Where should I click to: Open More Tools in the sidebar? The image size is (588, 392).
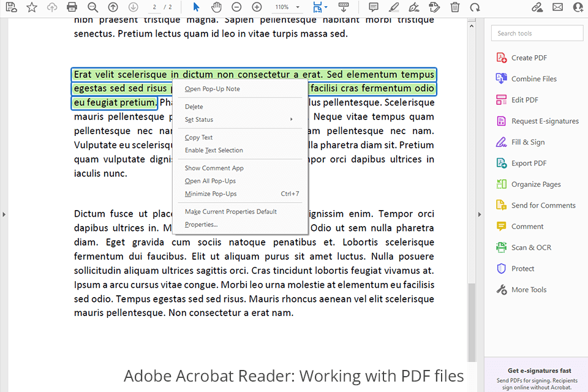(x=521, y=290)
